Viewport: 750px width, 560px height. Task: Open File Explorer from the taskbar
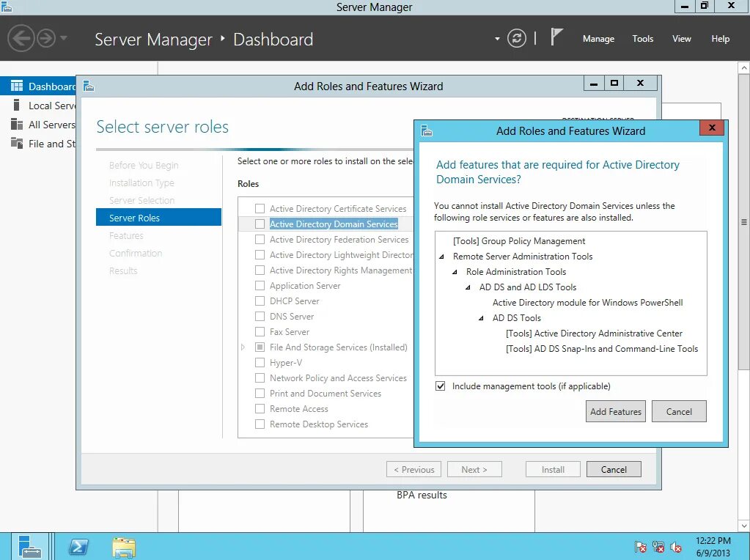[124, 547]
